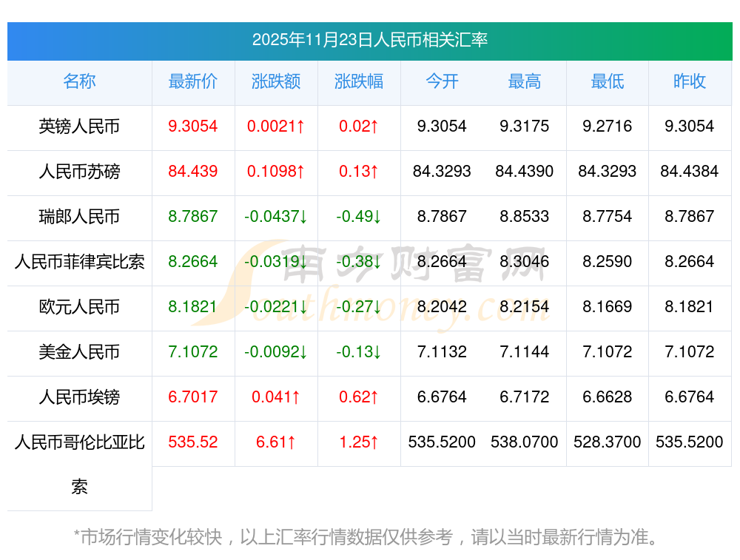Image resolution: width=740 pixels, height=560 pixels.
Task: Select the '英镑人民币' row name
Action: pyautogui.click(x=79, y=126)
